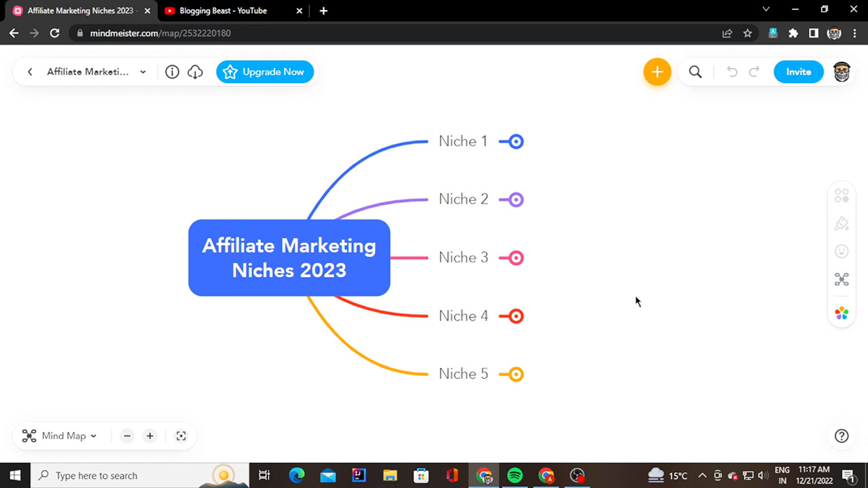The height and width of the screenshot is (488, 868).
Task: Switch to Blogging Beast - YouTube tab
Action: [x=224, y=10]
